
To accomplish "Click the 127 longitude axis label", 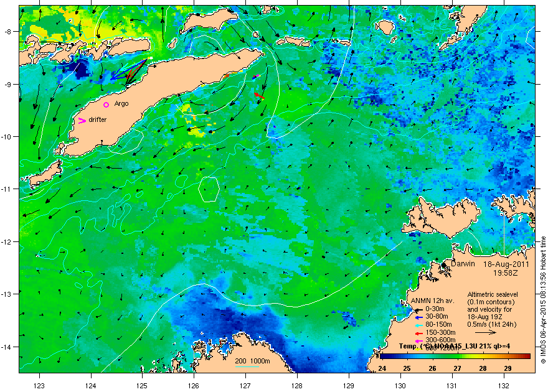I will point(245,386).
